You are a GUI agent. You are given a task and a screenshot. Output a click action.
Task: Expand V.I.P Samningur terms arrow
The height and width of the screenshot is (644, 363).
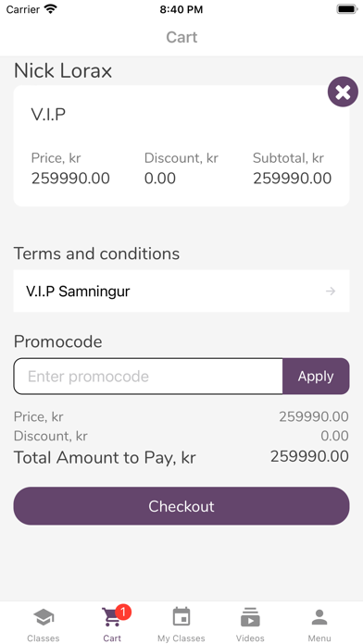point(331,291)
